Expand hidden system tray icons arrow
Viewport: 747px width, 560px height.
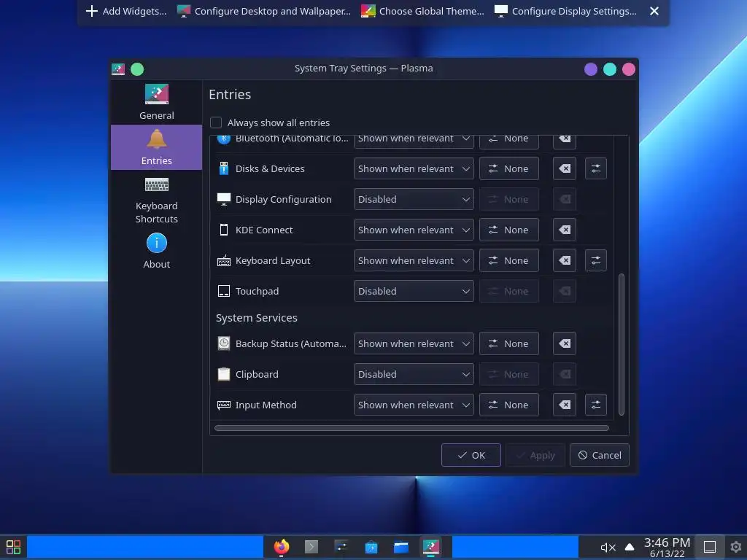click(630, 547)
